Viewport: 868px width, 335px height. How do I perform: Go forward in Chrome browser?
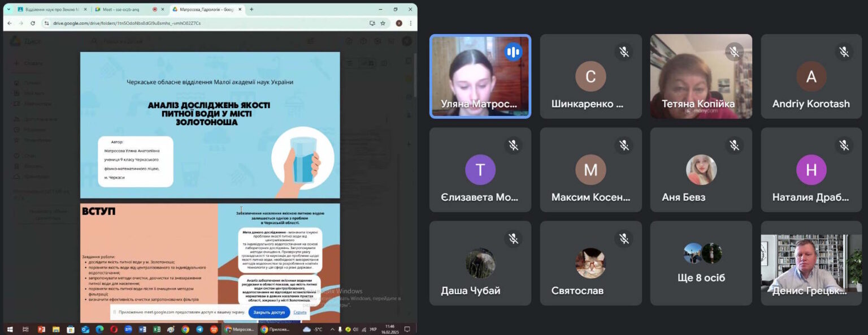click(x=21, y=23)
